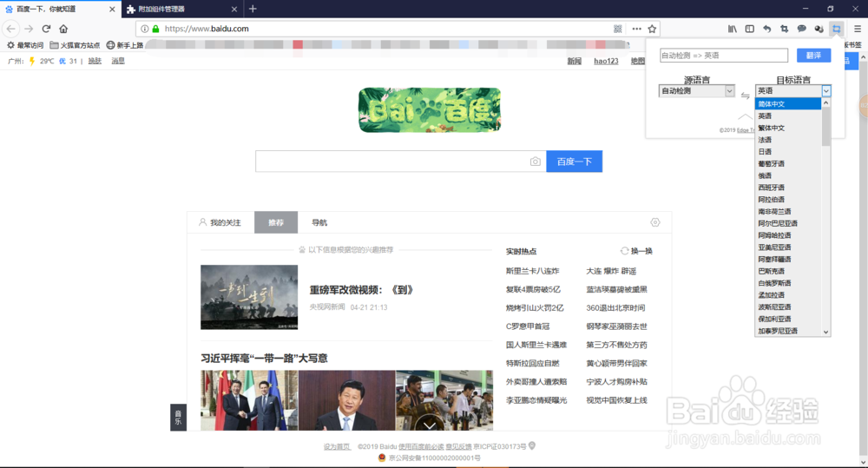Open 我的关注 tab on Baidu

[220, 222]
